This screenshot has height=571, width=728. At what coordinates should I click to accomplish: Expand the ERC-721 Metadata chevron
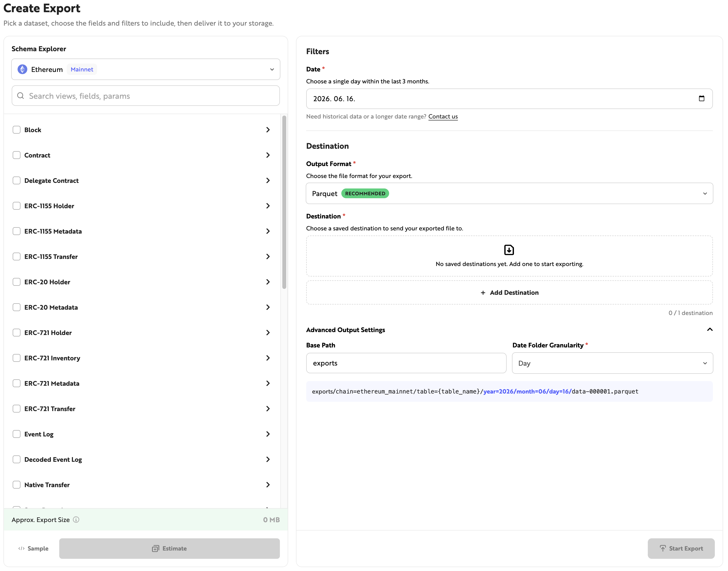tap(268, 384)
